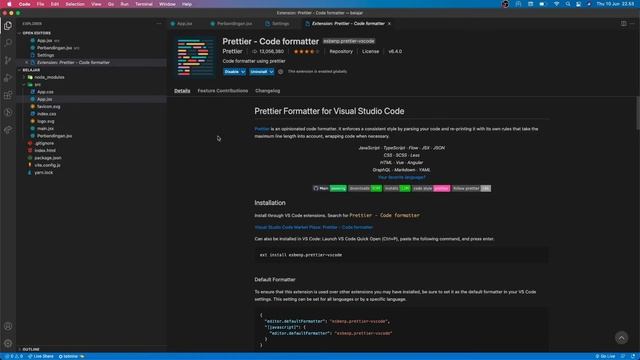Open the Source Control view
The height and width of the screenshot is (360, 640).
[8, 60]
